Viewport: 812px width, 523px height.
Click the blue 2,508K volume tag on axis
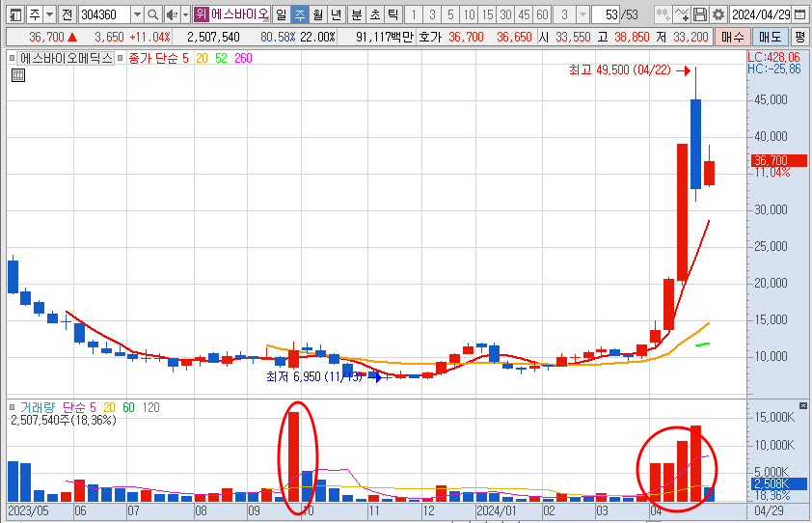tap(778, 484)
